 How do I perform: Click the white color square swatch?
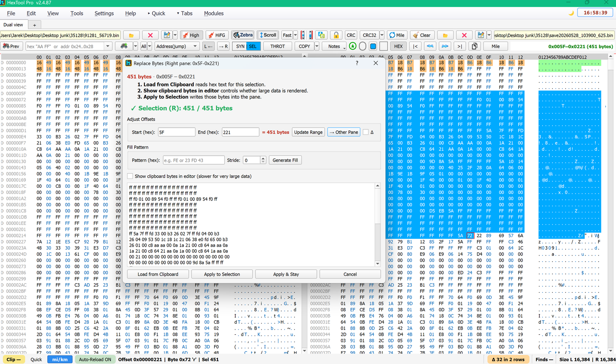(x=383, y=46)
